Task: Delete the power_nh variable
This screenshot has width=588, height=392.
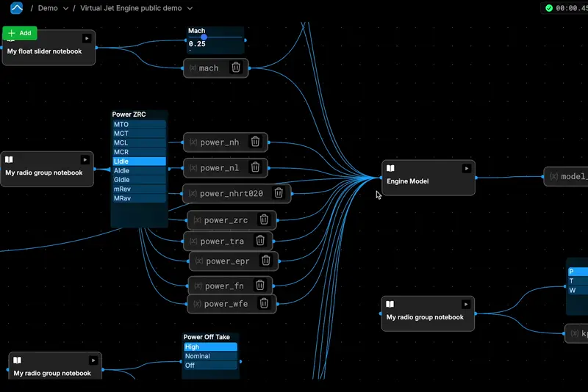Action: [255, 142]
